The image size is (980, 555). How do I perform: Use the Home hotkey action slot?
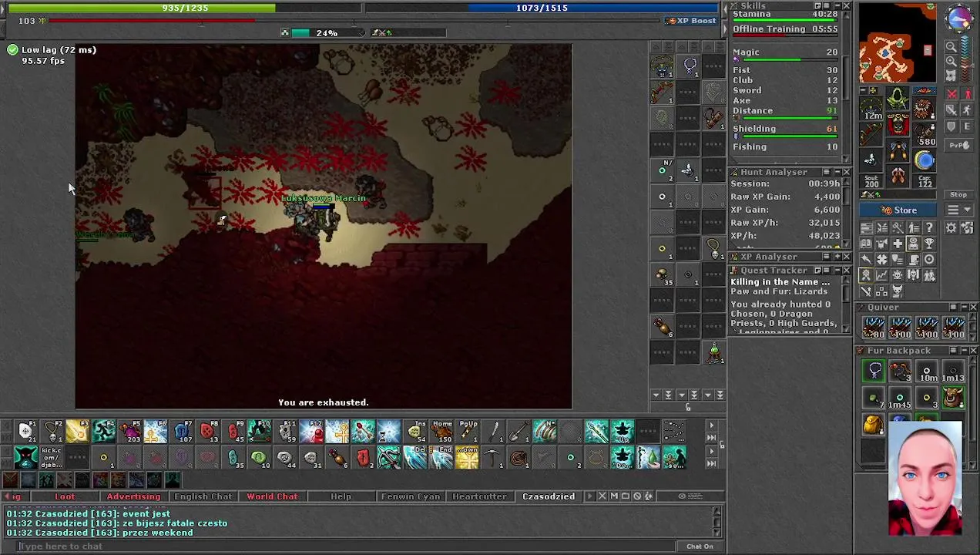[x=441, y=432]
